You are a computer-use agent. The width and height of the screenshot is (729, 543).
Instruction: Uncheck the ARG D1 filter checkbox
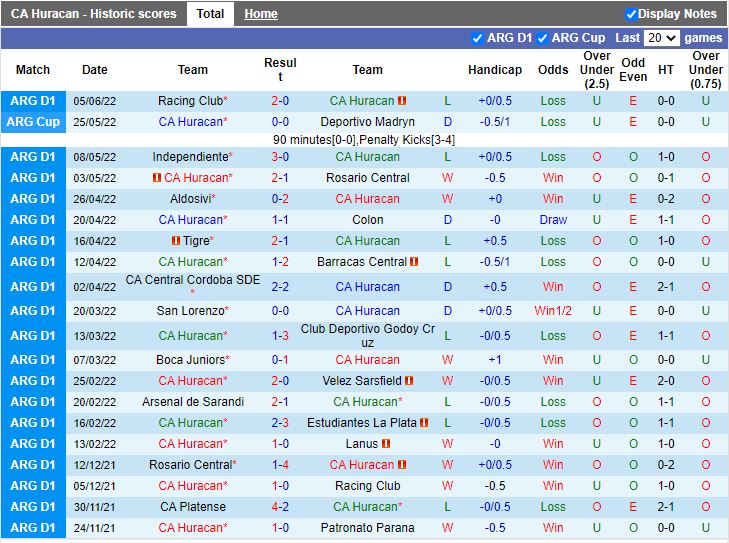tap(477, 38)
